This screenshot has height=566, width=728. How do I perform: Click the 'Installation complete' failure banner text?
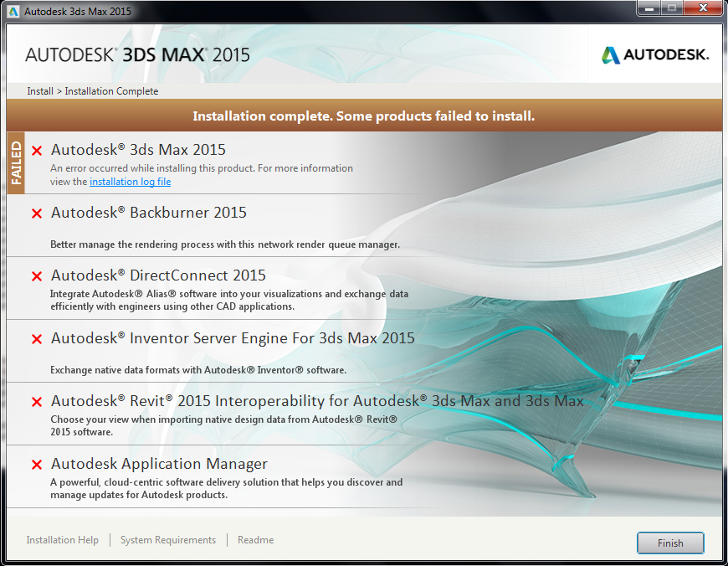coord(363,116)
